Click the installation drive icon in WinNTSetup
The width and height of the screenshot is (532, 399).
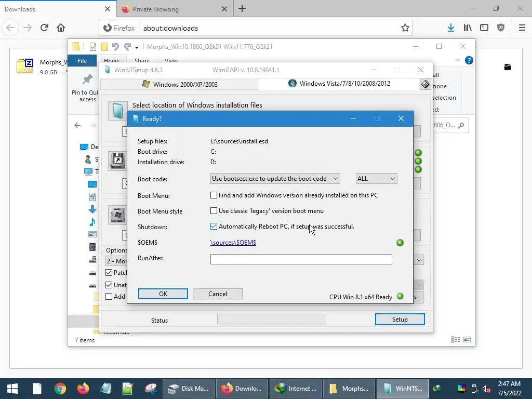(118, 215)
